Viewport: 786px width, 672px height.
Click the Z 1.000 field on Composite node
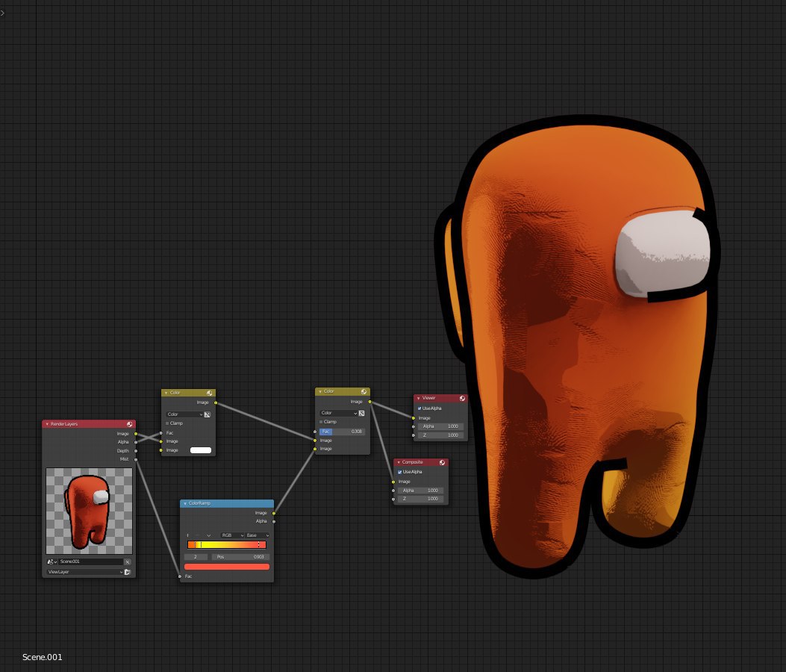coord(420,499)
